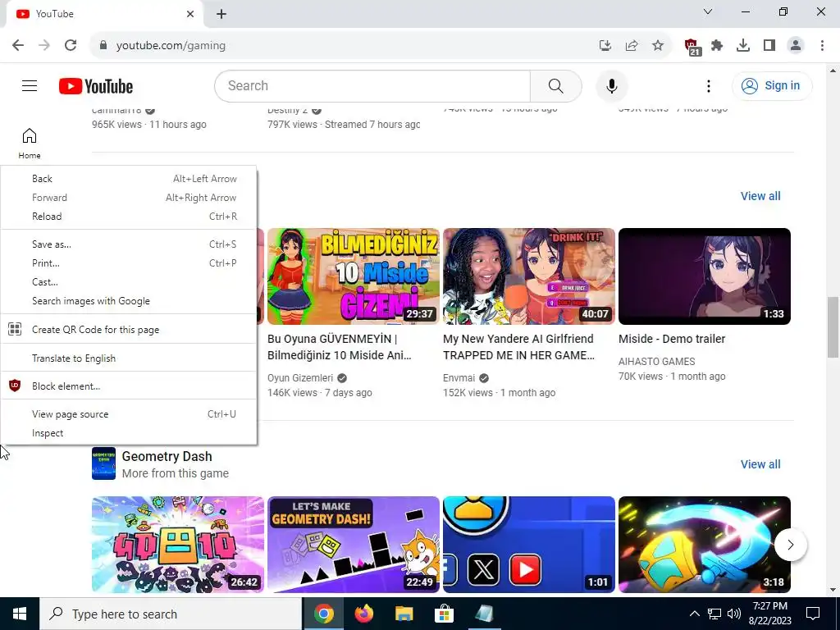The image size is (840, 630).
Task: Start voice search with microphone icon
Action: click(611, 85)
